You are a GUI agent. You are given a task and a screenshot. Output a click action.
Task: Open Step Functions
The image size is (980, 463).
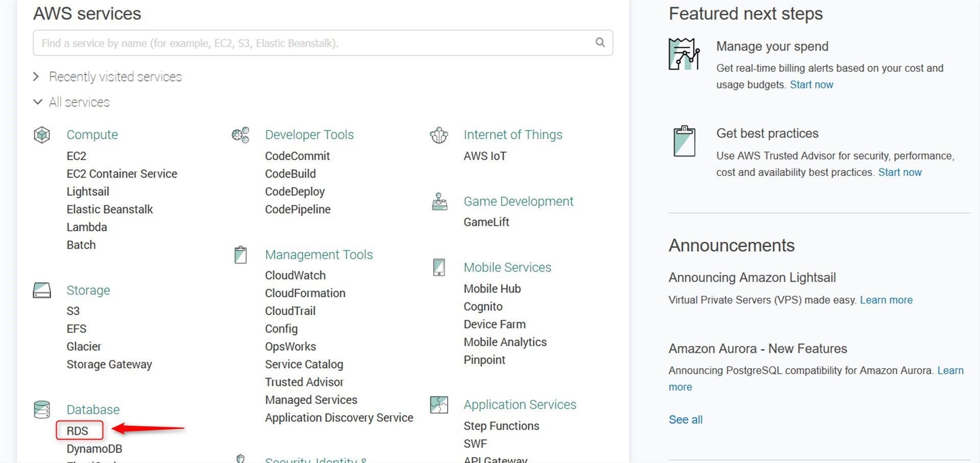(501, 426)
